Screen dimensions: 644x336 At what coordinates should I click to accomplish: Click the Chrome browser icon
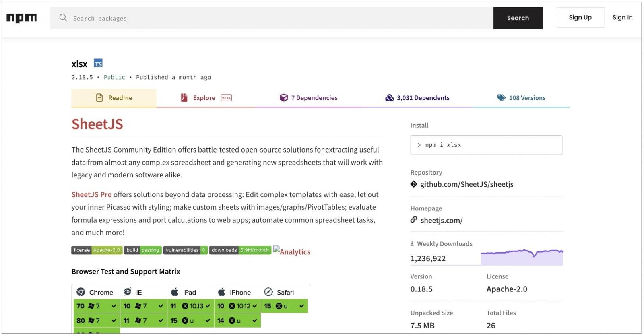click(81, 292)
